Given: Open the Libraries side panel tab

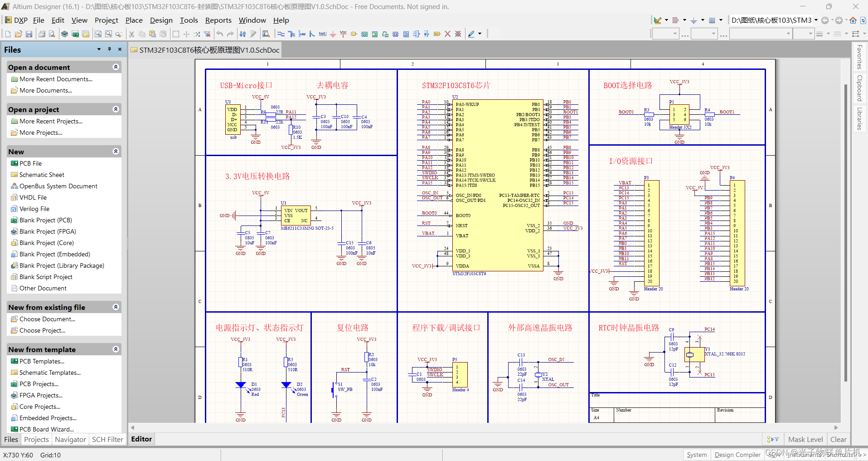Looking at the screenshot, I should pos(859,118).
